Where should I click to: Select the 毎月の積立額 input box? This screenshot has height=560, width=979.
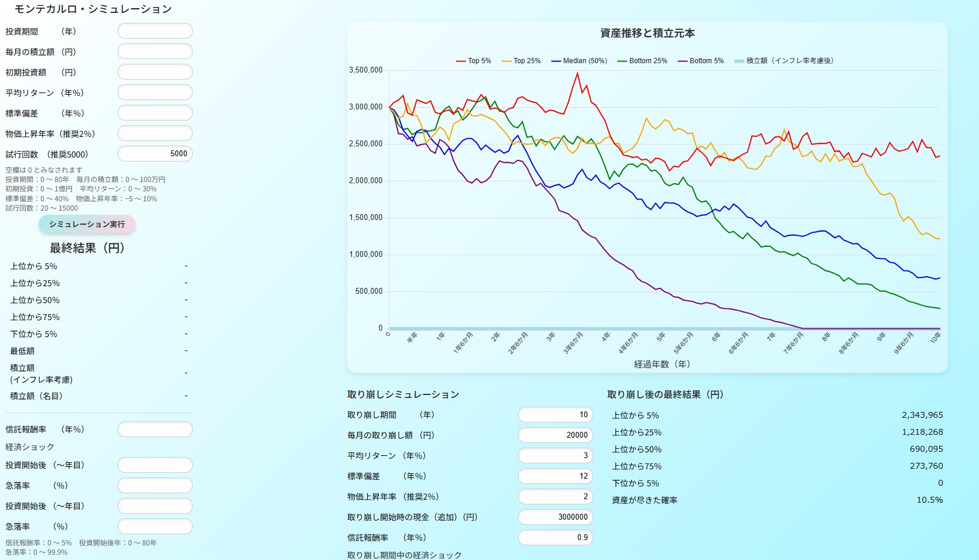155,51
